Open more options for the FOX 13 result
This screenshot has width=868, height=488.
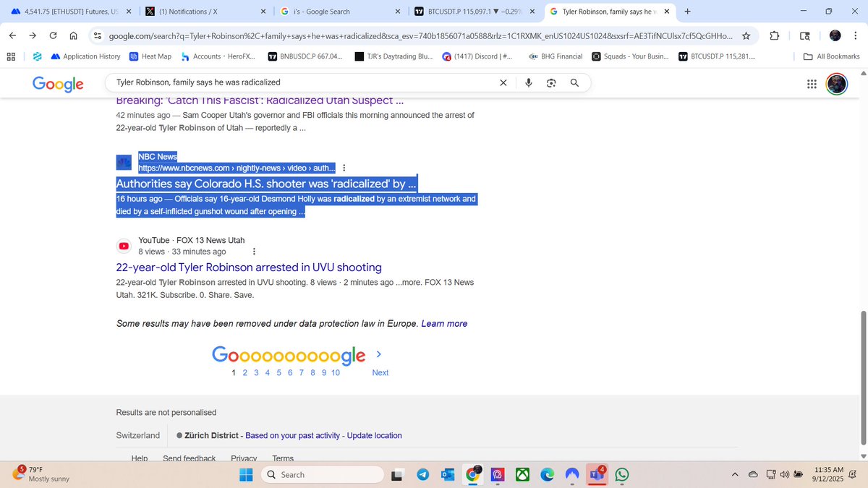pyautogui.click(x=254, y=252)
